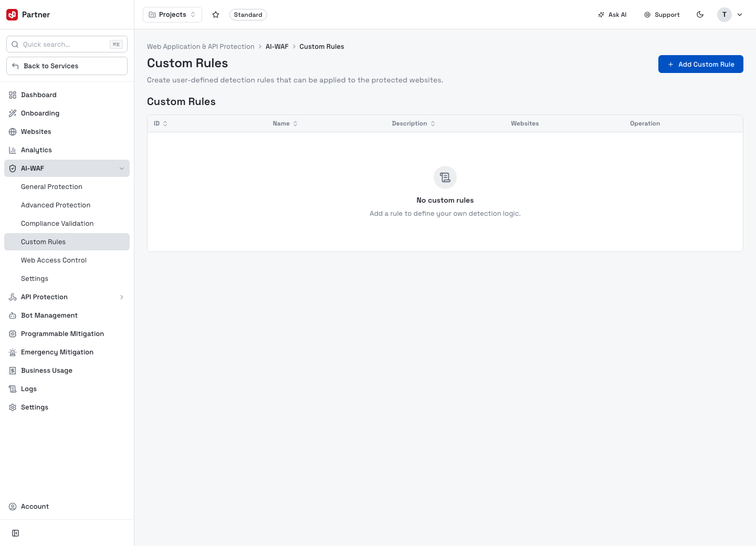Open Business Usage page
The width and height of the screenshot is (756, 546).
(x=67, y=371)
